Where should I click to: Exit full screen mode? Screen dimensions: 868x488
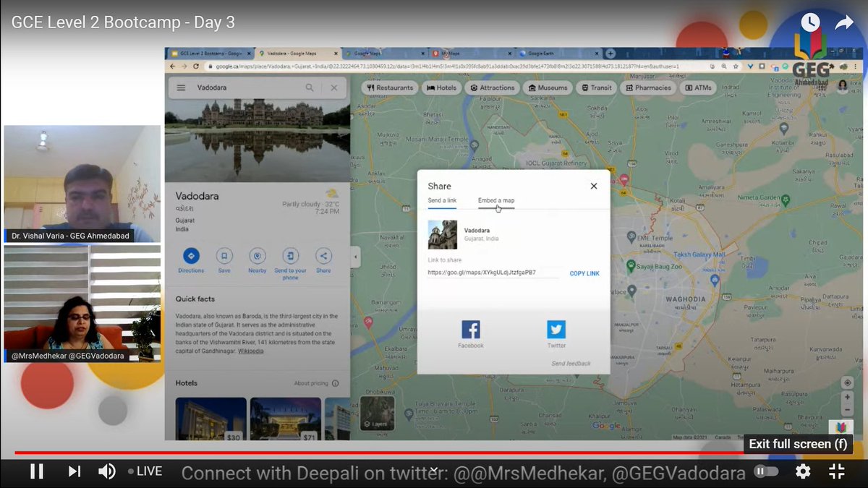[x=837, y=471]
